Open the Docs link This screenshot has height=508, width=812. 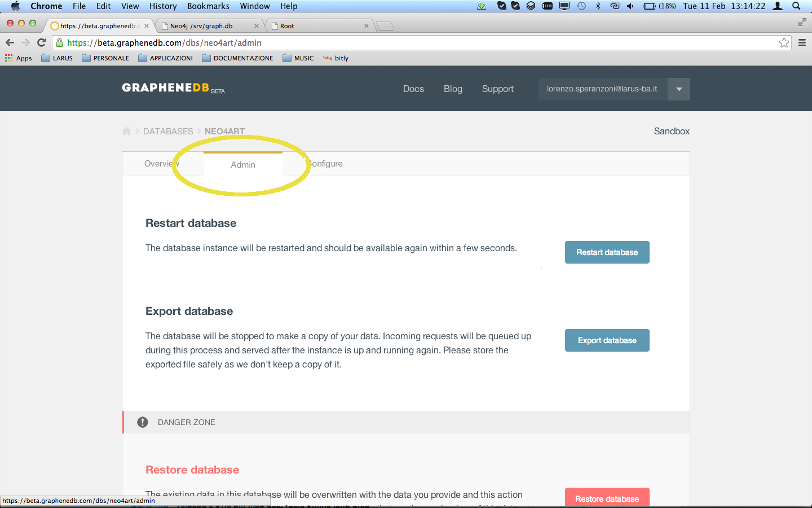(x=413, y=89)
